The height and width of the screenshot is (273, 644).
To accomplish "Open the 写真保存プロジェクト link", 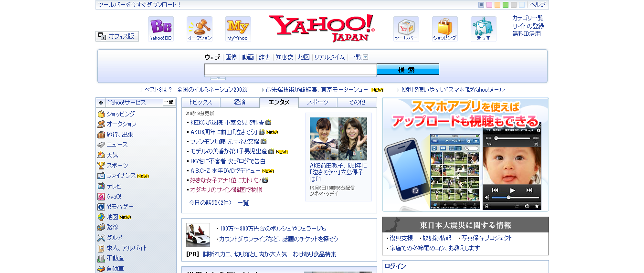I will click(486, 238).
